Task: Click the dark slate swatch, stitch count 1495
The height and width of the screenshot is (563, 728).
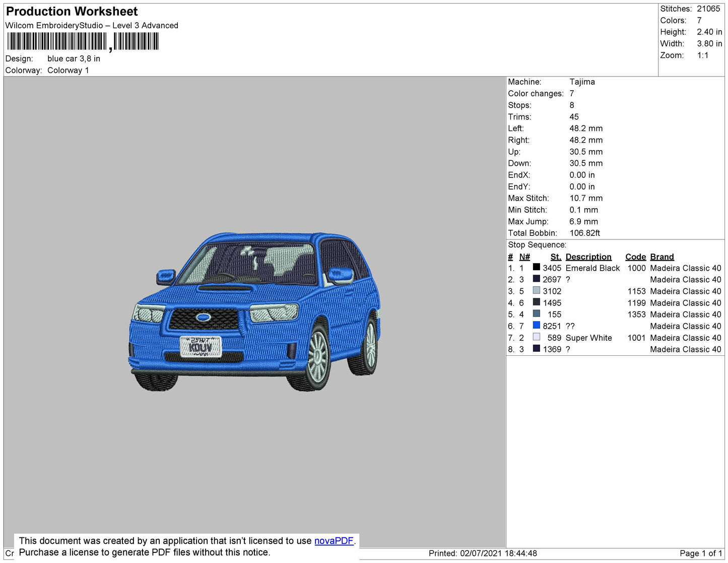Action: coord(537,302)
